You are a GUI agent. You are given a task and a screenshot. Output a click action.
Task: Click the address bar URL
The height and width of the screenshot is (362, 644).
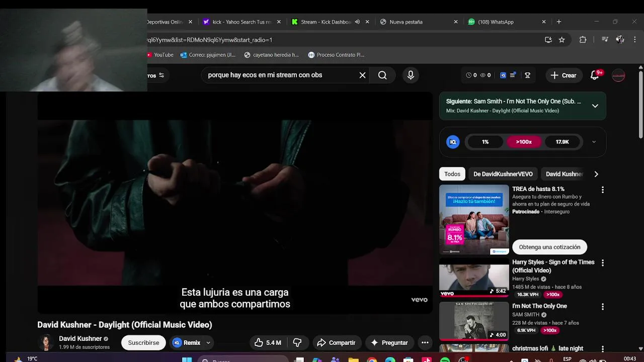click(210, 40)
